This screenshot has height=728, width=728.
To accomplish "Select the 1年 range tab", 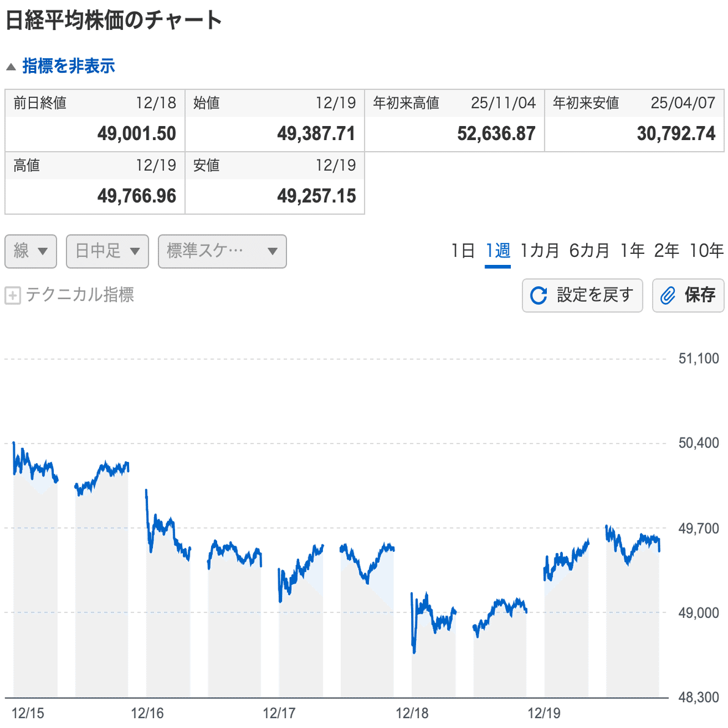I will point(632,250).
